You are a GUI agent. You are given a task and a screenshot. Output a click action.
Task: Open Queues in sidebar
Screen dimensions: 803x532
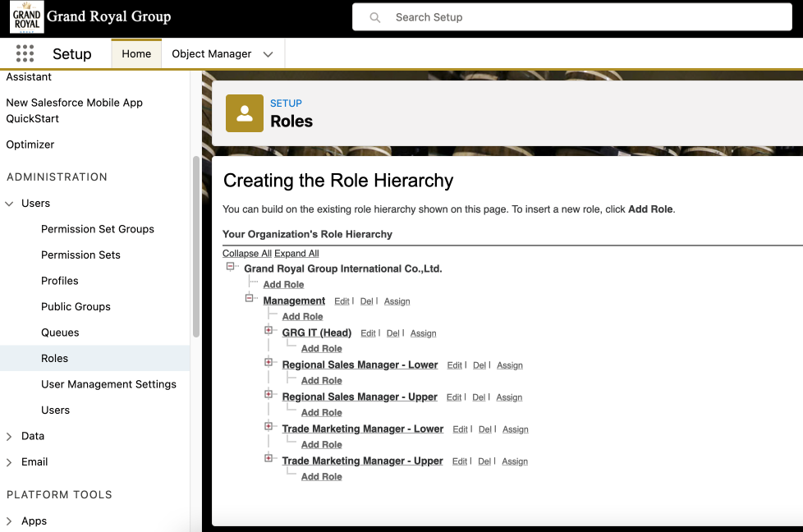point(60,332)
